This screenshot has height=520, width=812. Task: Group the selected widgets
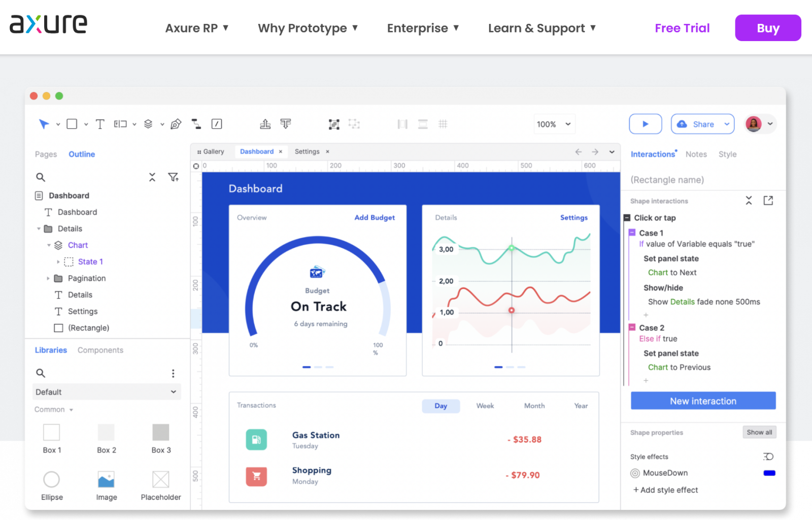(334, 124)
